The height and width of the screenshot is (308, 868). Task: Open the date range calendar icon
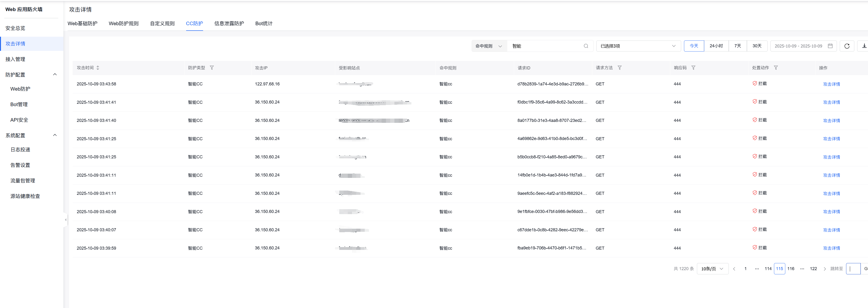pos(830,46)
